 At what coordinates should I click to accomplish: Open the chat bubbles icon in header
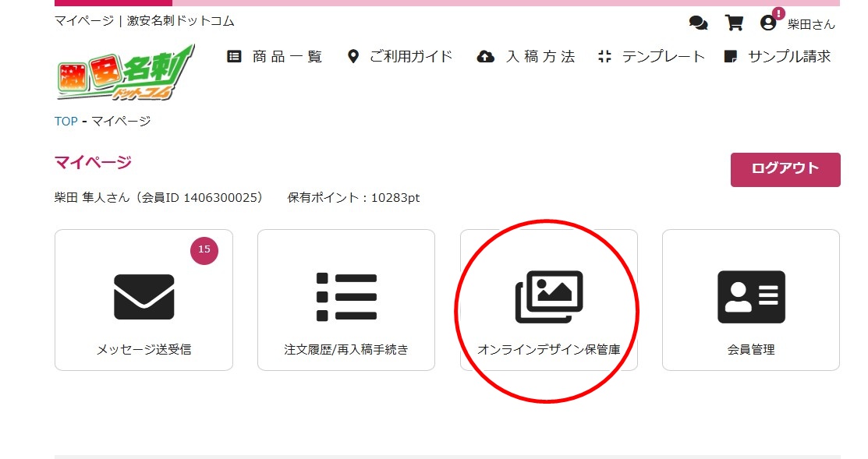click(x=698, y=23)
